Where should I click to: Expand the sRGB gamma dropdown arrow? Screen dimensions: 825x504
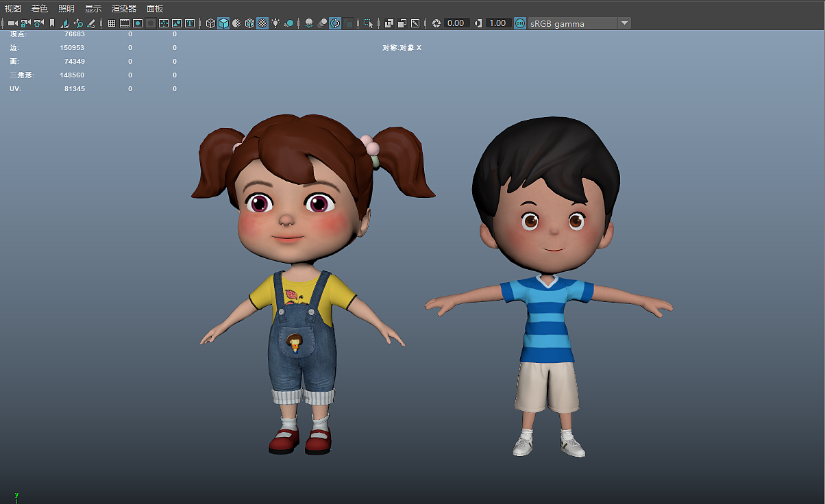pos(624,23)
